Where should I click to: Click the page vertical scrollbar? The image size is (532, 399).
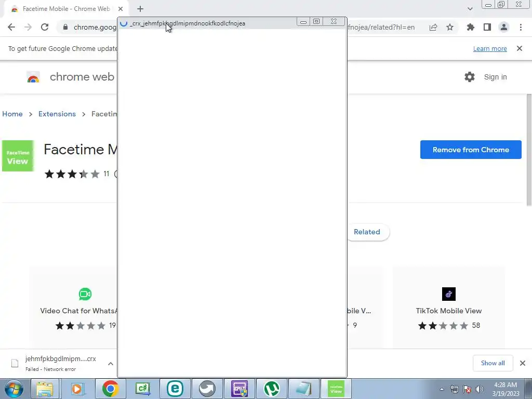tap(528, 149)
